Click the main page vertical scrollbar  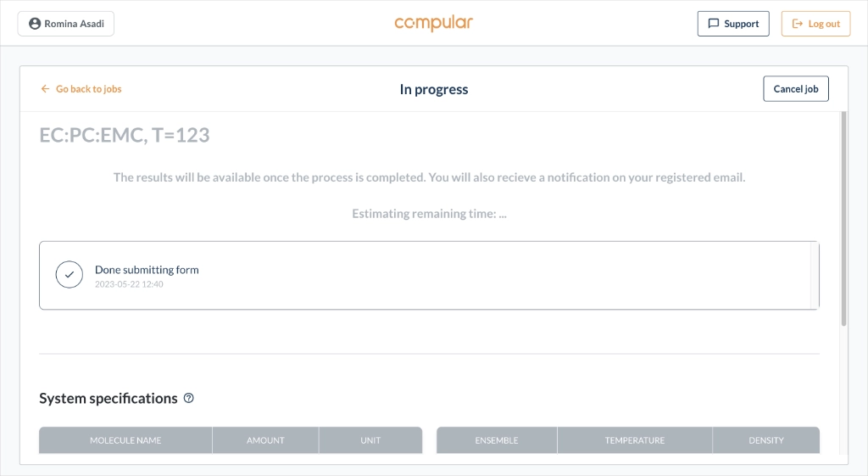(843, 219)
